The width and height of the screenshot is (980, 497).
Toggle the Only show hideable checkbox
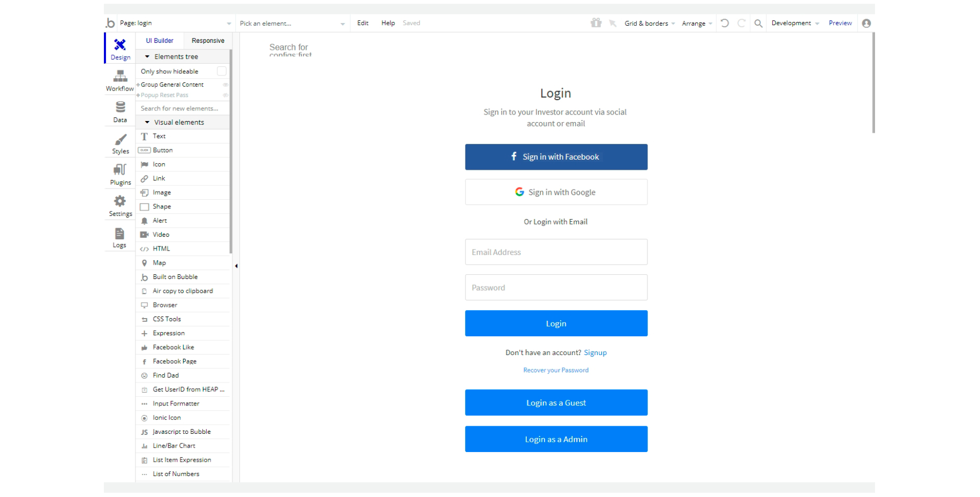pyautogui.click(x=221, y=71)
